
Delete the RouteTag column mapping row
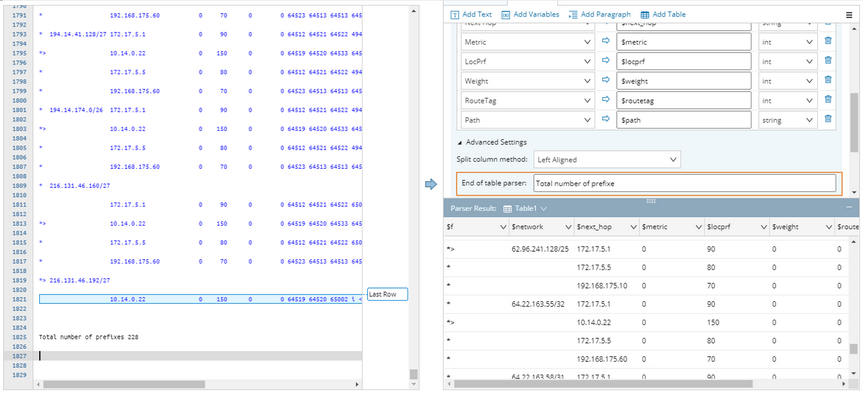(x=828, y=100)
